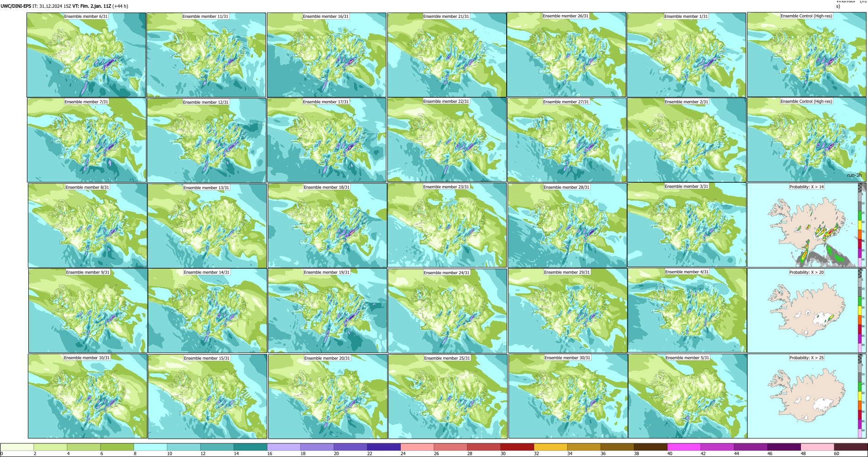View the Ensemble member 3/31 map panel
Screen dimensions: 868x457
[x=687, y=224]
